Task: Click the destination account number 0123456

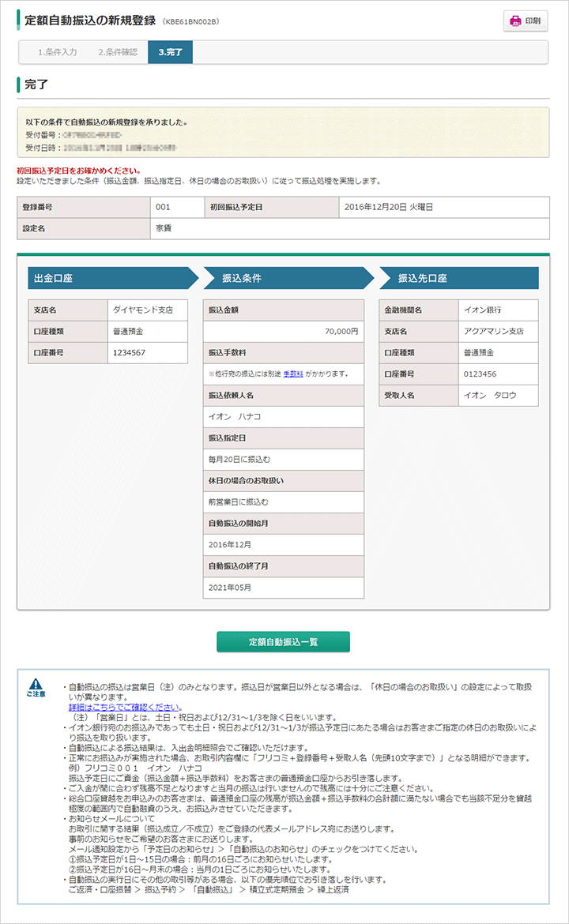Action: click(480, 374)
